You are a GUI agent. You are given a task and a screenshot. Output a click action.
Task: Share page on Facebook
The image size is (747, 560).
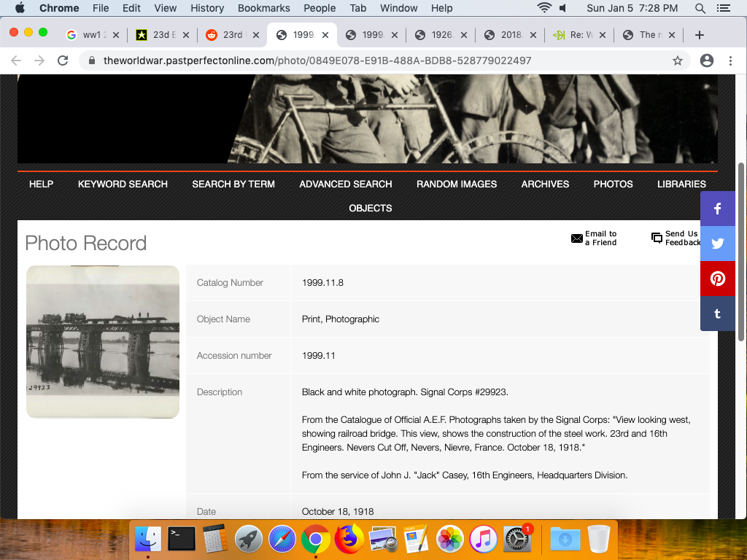pyautogui.click(x=718, y=209)
